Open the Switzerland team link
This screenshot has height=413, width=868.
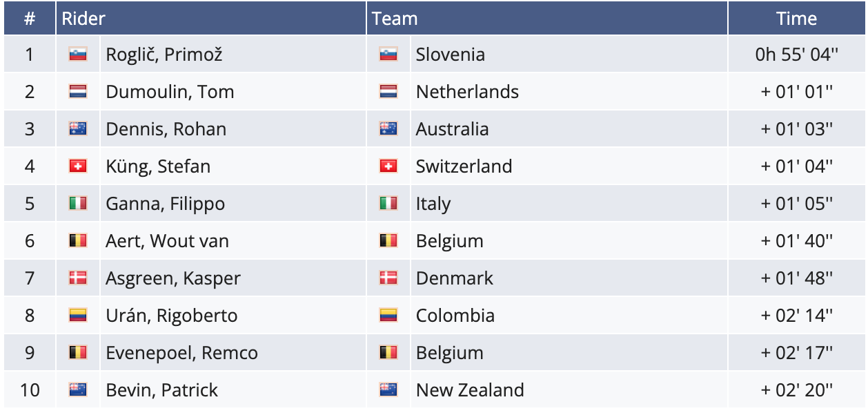(464, 166)
